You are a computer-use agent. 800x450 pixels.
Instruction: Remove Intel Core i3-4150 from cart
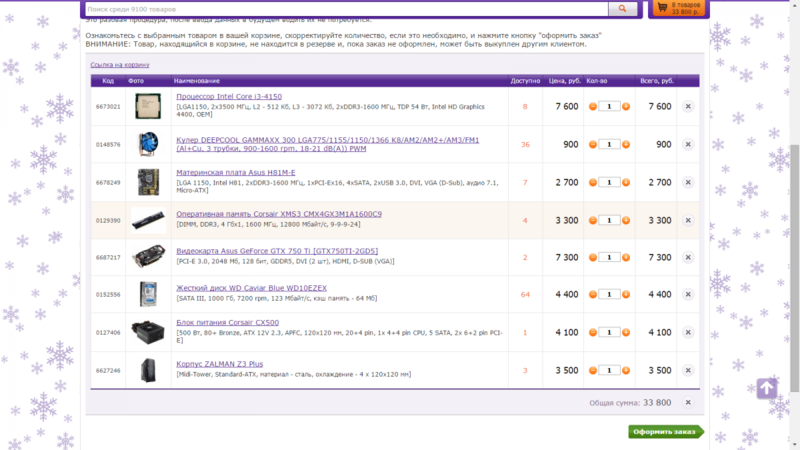[687, 106]
